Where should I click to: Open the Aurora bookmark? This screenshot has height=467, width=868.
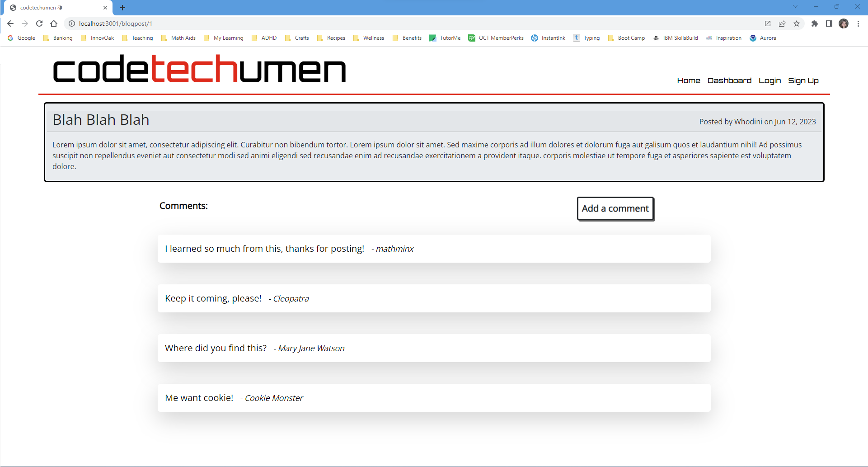pyautogui.click(x=763, y=38)
